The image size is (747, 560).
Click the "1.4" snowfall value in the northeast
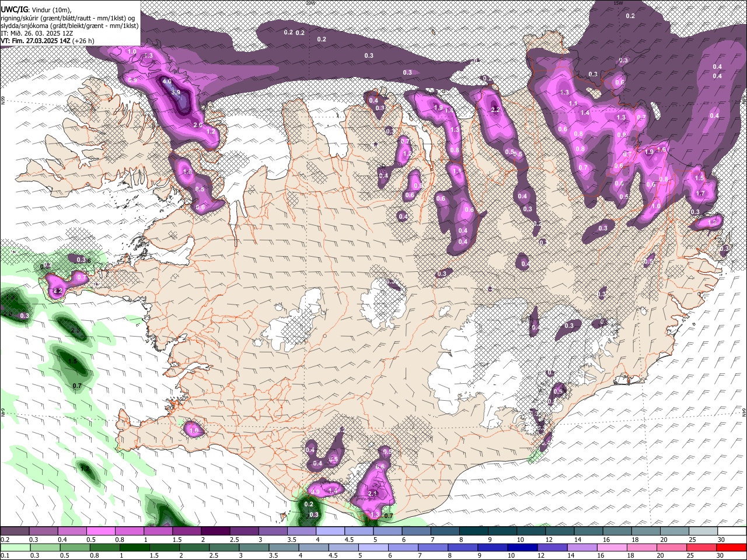pyautogui.click(x=585, y=113)
